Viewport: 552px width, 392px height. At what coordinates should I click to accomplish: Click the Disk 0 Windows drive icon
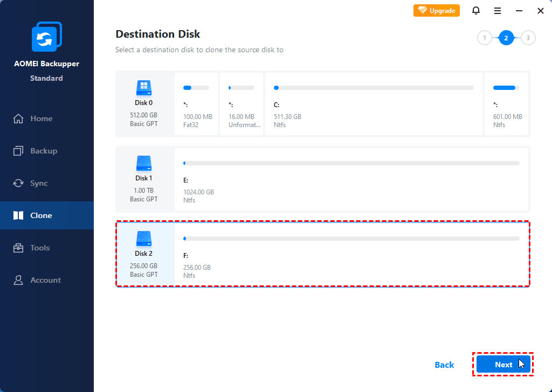click(x=143, y=88)
